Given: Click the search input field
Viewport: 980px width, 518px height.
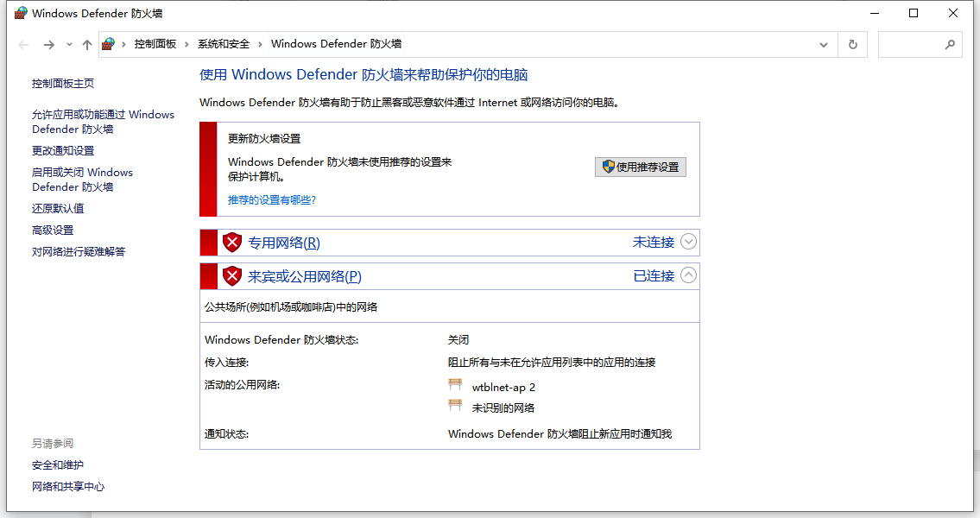Looking at the screenshot, I should [911, 44].
